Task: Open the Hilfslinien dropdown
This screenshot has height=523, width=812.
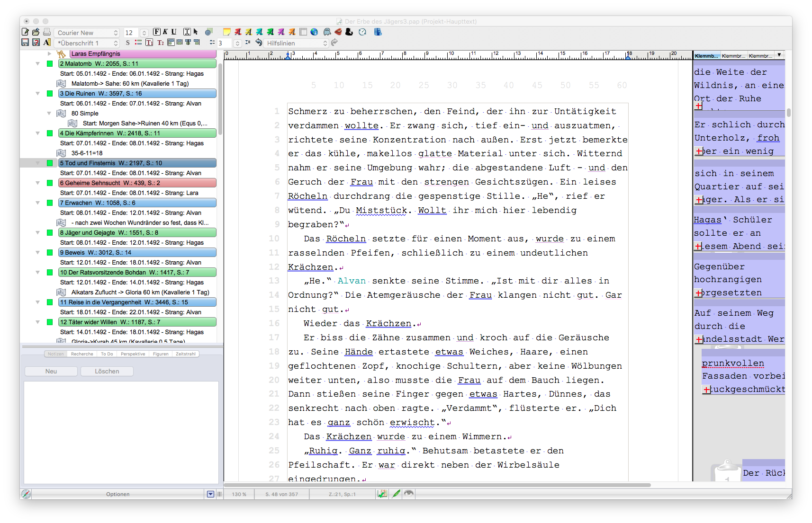Action: click(297, 43)
